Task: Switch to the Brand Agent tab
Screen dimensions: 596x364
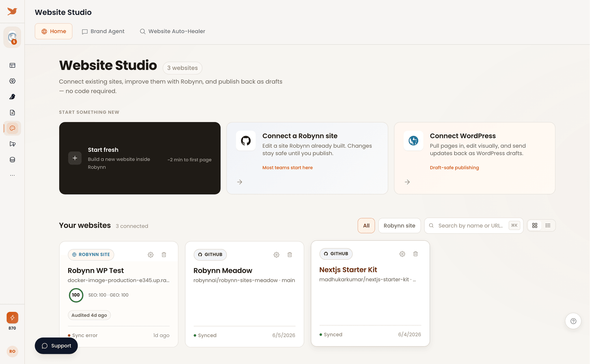Action: pos(103,31)
